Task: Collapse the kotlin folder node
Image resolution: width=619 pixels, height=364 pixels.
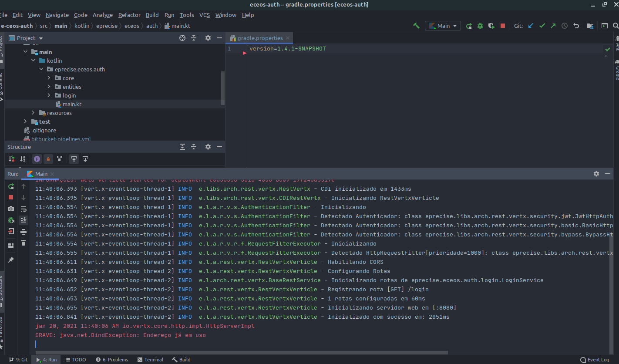Action: (34, 61)
